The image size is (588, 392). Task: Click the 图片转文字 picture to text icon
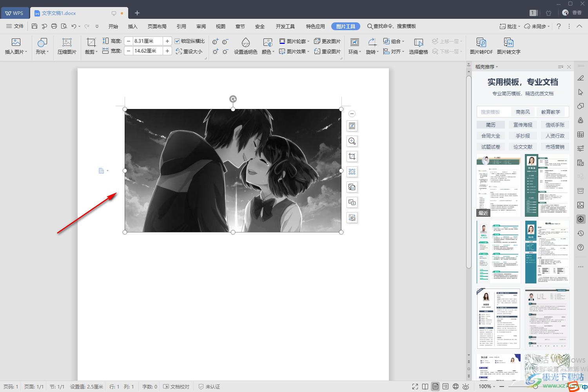pyautogui.click(x=509, y=46)
